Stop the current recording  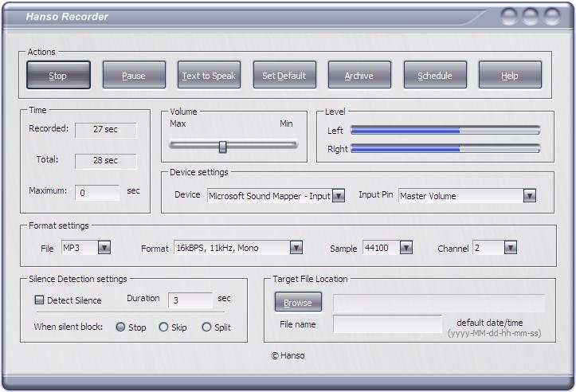tap(58, 76)
